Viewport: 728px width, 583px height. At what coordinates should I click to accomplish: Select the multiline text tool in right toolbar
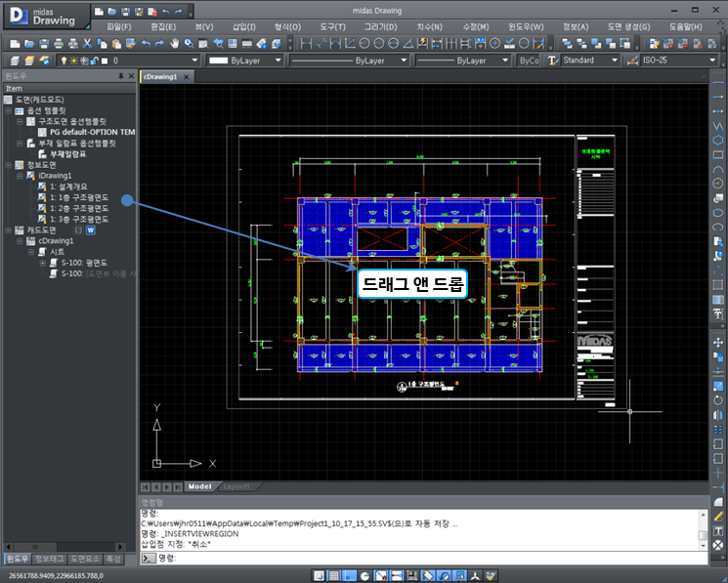coord(718,314)
